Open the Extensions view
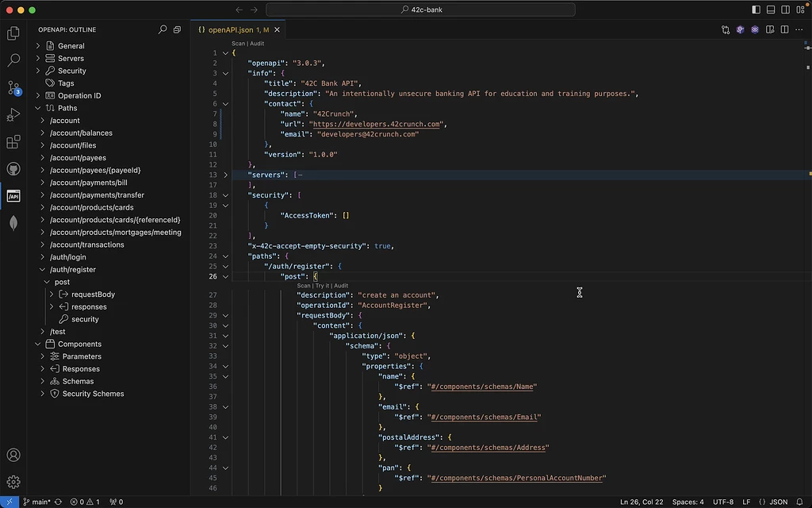The height and width of the screenshot is (508, 812). pyautogui.click(x=13, y=141)
